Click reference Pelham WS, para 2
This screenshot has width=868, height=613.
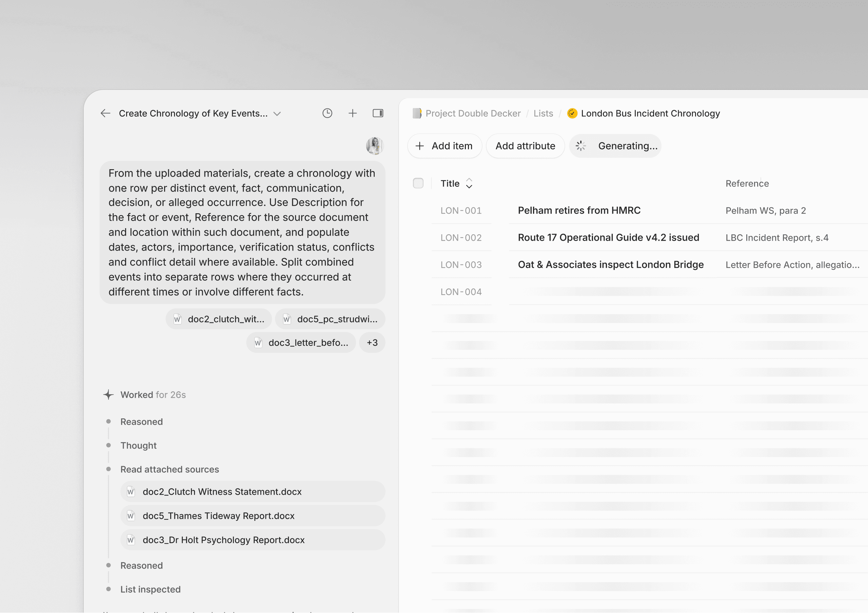tap(766, 211)
